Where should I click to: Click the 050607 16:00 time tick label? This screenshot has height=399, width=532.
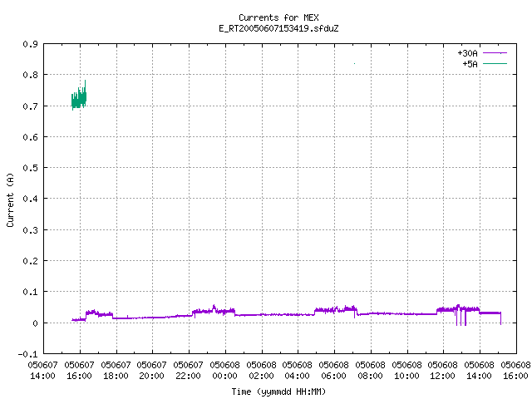pyautogui.click(x=80, y=371)
